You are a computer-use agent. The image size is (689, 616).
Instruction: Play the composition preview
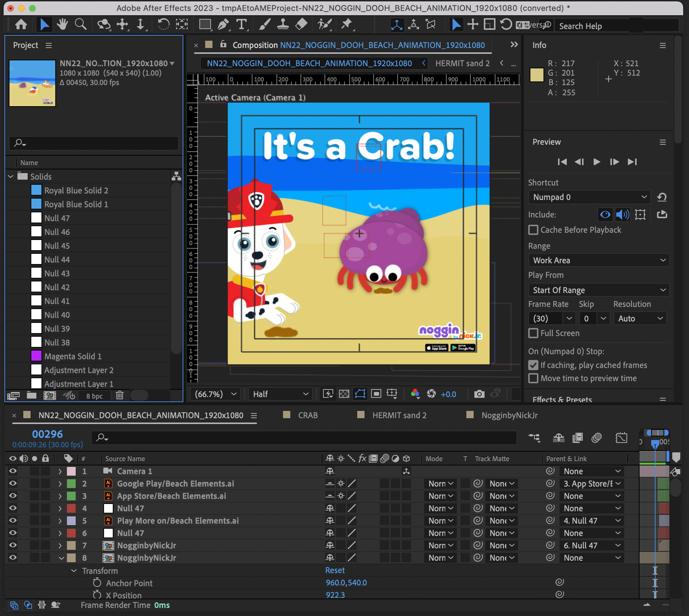click(597, 162)
